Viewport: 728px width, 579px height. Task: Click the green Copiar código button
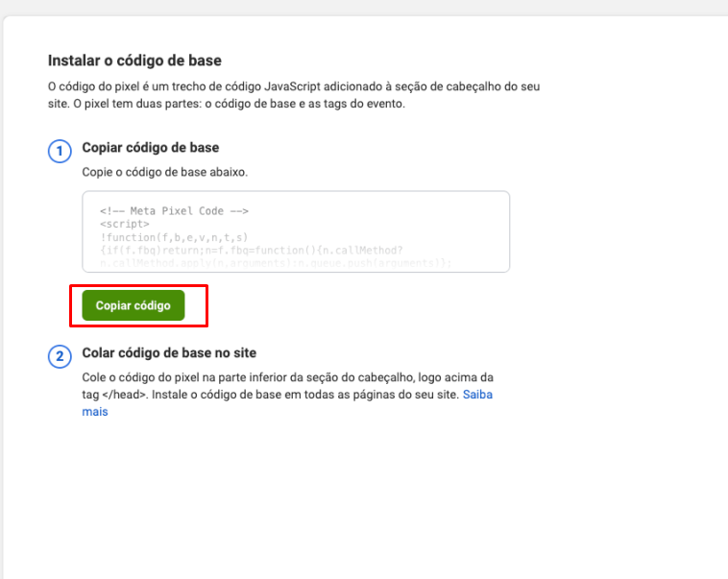[133, 305]
